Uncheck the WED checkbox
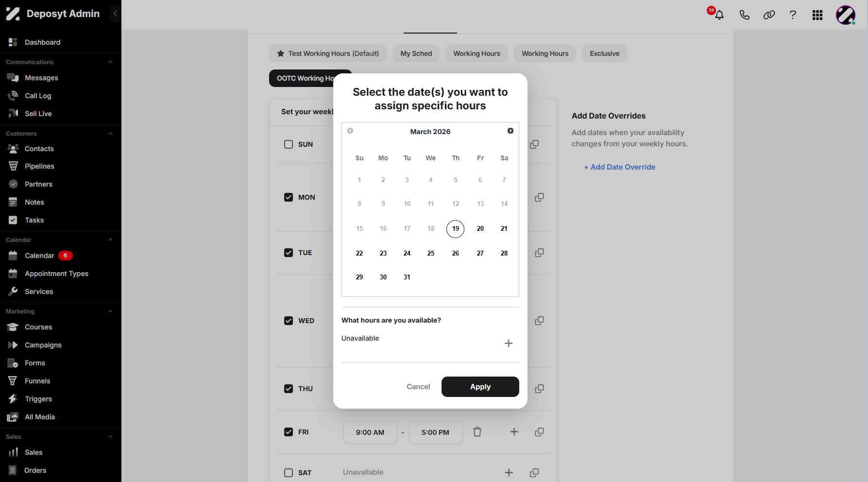Image resolution: width=868 pixels, height=482 pixels. click(x=289, y=321)
